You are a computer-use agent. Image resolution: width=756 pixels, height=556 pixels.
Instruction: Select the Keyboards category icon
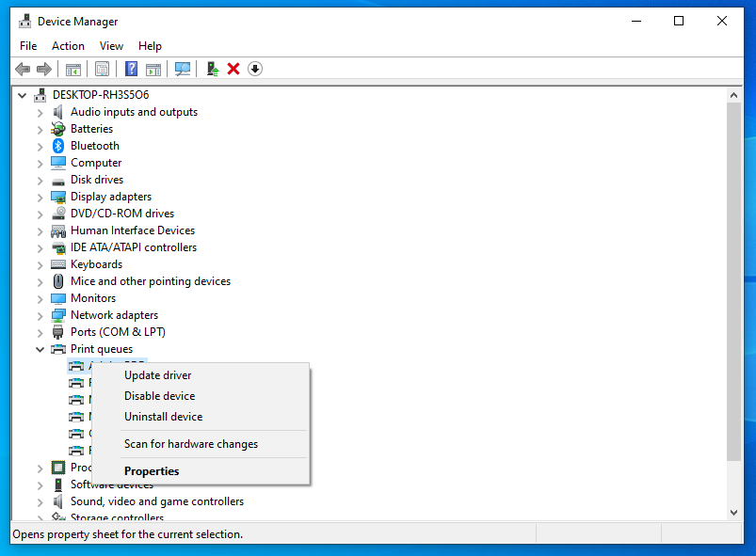(x=58, y=264)
